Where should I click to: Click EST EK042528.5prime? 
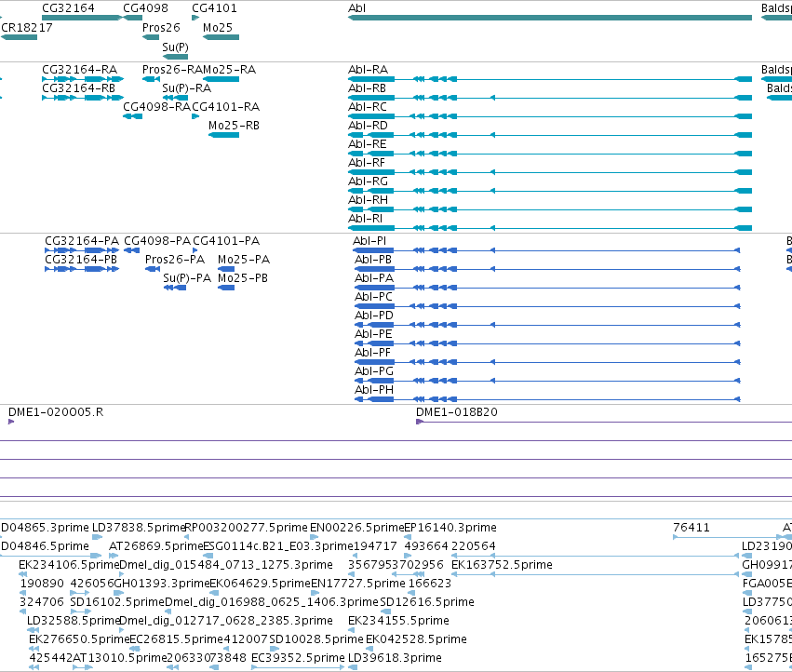pyautogui.click(x=416, y=639)
